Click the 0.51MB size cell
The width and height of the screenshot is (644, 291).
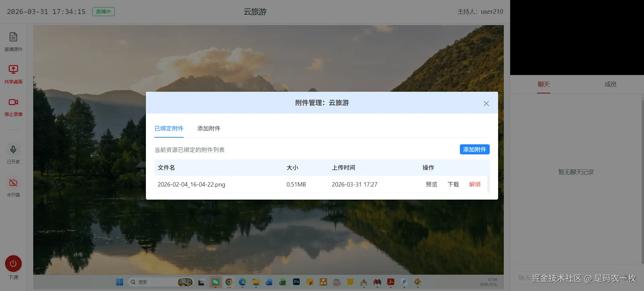tap(296, 185)
